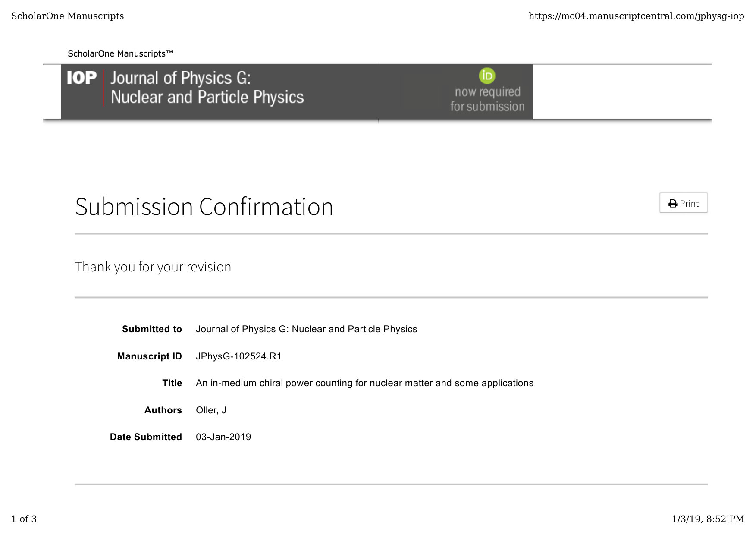Click 'now required for submission' banner text
This screenshot has width=756, height=535.
point(487,99)
